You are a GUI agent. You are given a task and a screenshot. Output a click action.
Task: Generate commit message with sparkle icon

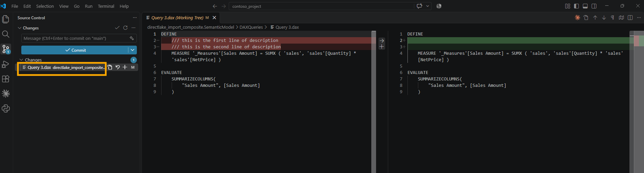click(x=132, y=38)
